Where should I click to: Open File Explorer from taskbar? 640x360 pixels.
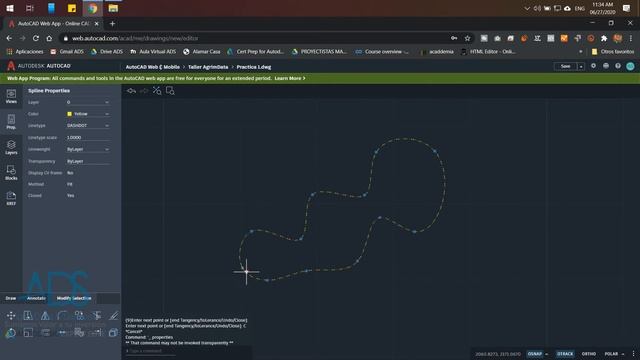(113, 8)
